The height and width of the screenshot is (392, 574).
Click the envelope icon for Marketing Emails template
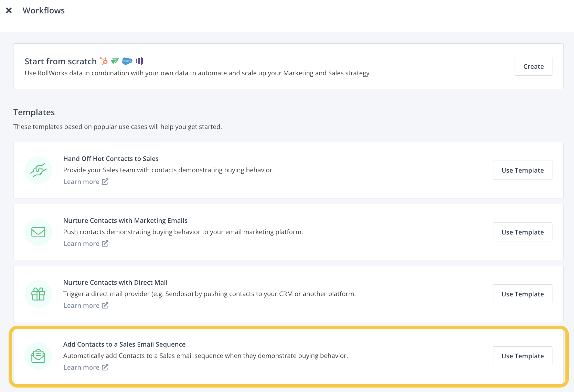(x=38, y=232)
